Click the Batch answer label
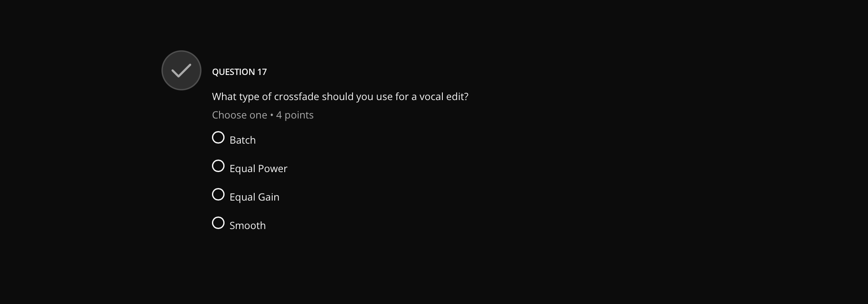Image resolution: width=868 pixels, height=304 pixels. (243, 140)
